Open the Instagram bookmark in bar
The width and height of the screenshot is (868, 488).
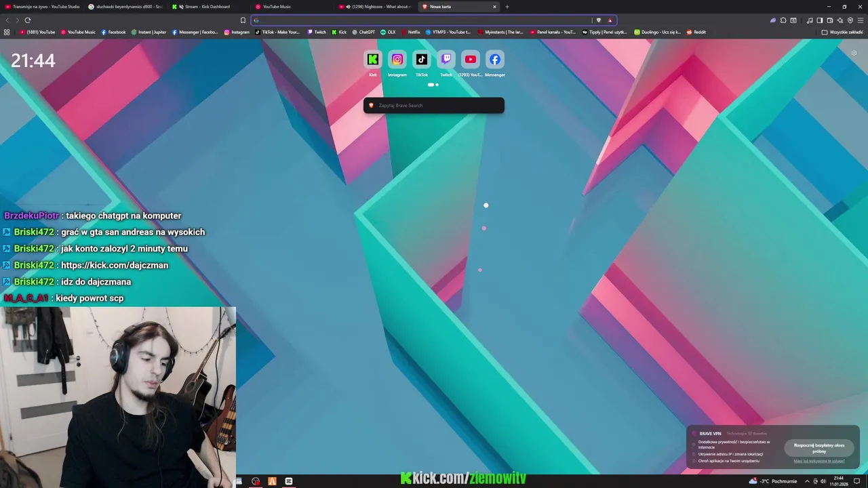point(237,32)
